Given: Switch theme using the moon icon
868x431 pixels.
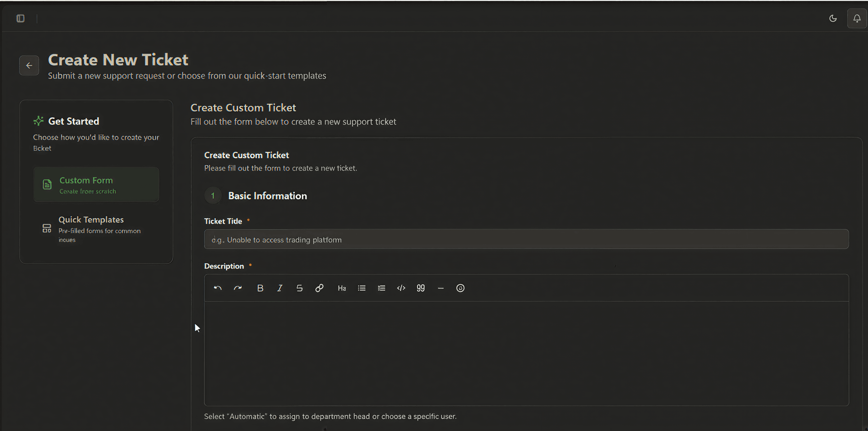Looking at the screenshot, I should click(833, 18).
